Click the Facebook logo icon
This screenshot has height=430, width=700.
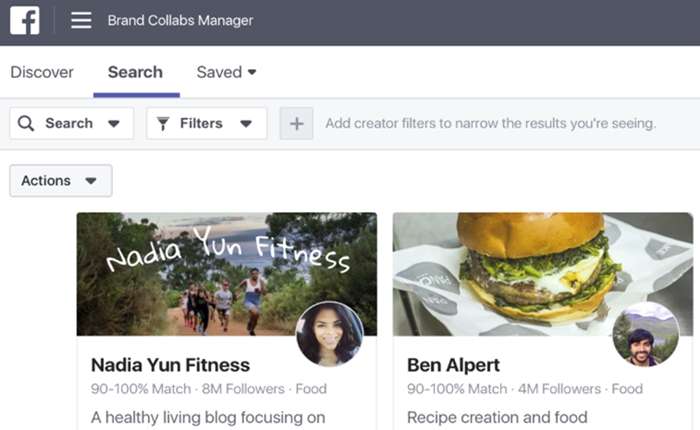point(25,20)
